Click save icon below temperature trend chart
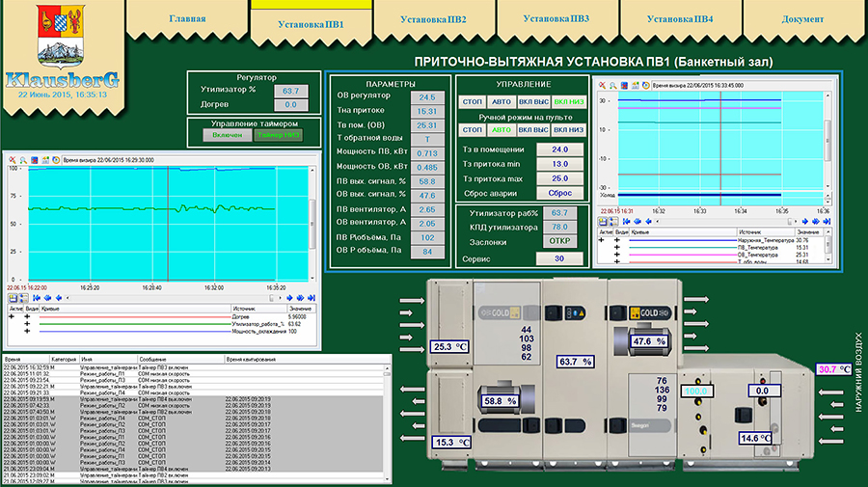 pos(603,222)
